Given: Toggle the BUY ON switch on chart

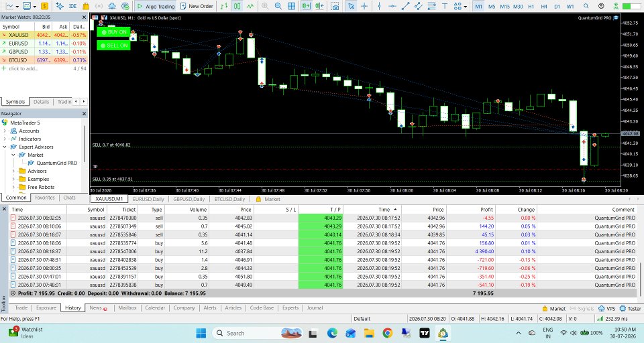Looking at the screenshot, I should 114,32.
